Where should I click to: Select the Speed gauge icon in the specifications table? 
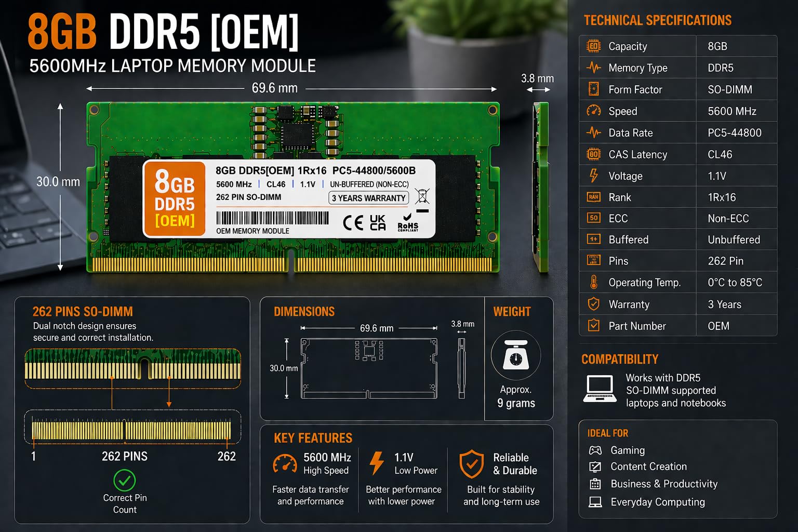(x=593, y=111)
